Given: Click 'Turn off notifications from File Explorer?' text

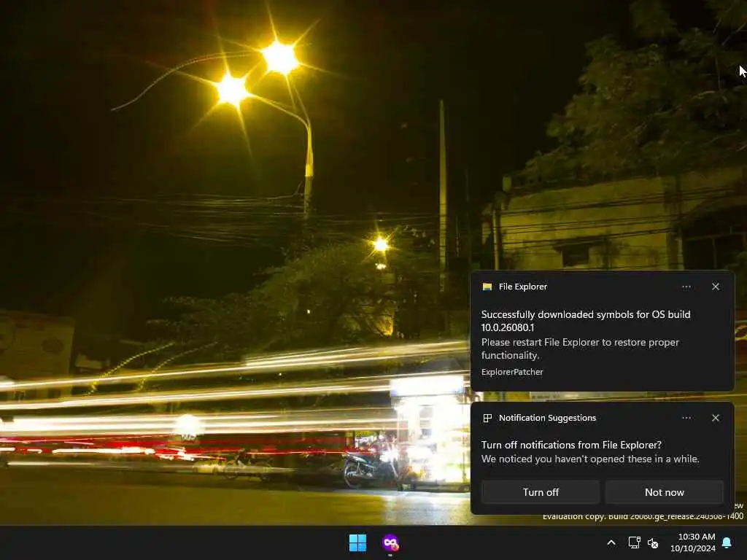Looking at the screenshot, I should pyautogui.click(x=571, y=445).
